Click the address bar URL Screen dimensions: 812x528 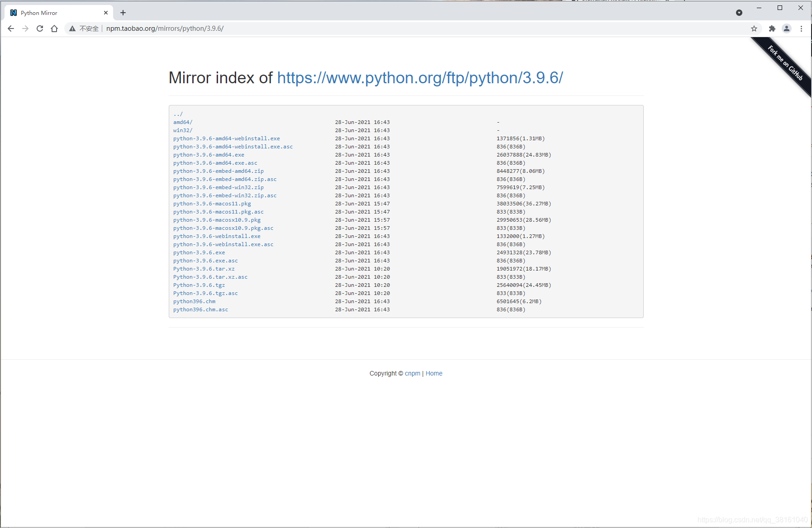165,29
